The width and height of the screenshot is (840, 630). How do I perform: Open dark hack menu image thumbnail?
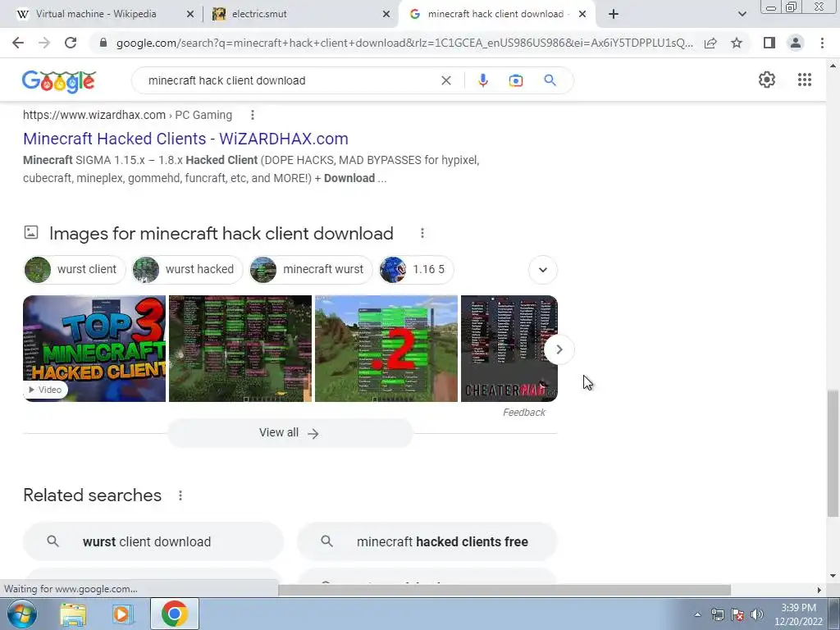240,349
